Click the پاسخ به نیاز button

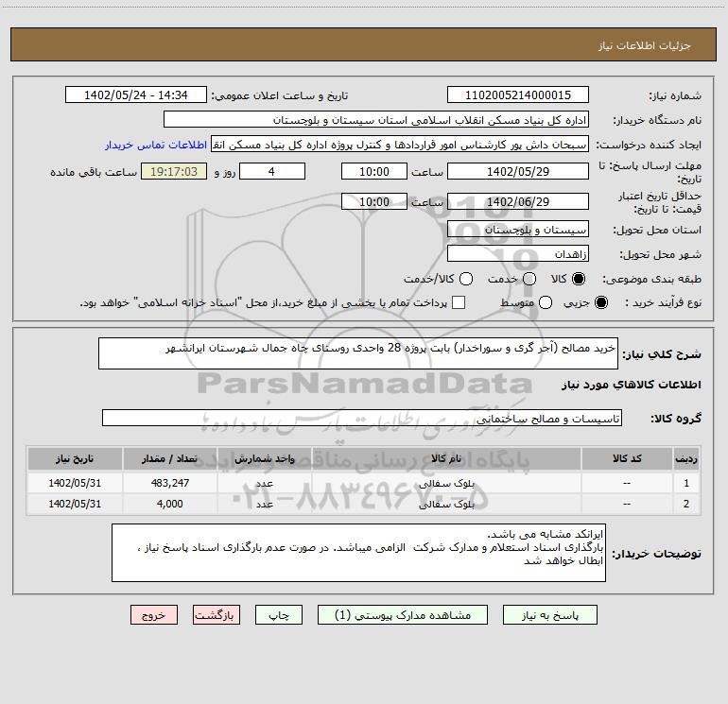point(549,615)
